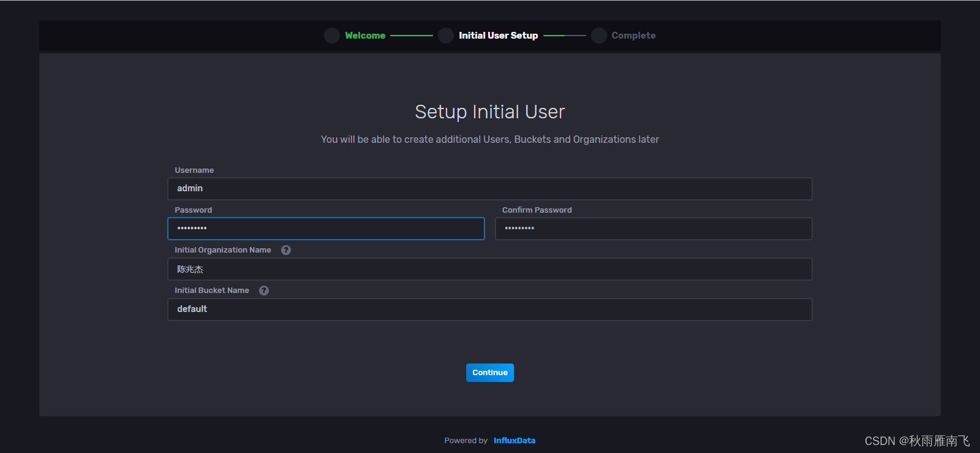Click the Initial User Setup step circle
Screen dimensions: 980x453
[446, 36]
